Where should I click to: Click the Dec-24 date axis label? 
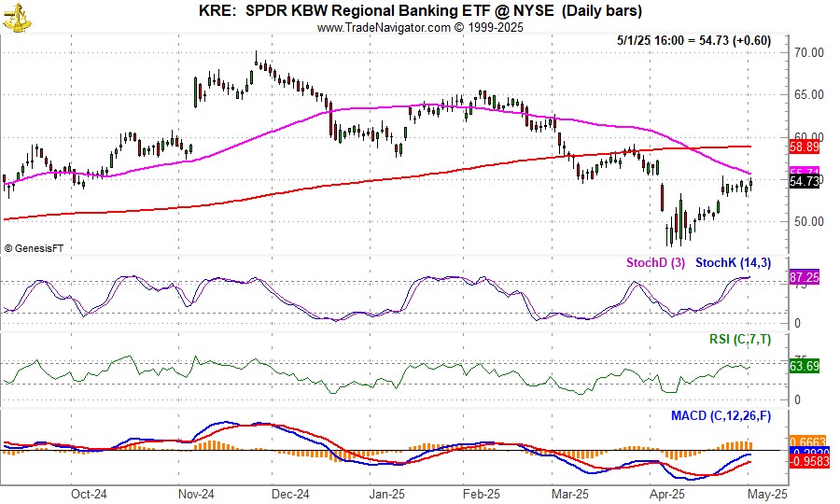coord(290,494)
